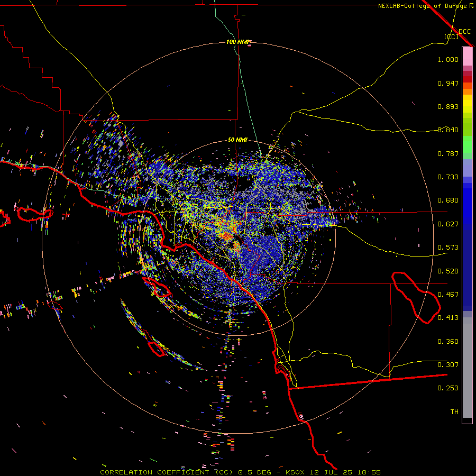The height and width of the screenshot is (476, 476).
Task: Click the orange color bar segment
Action: [x=467, y=91]
